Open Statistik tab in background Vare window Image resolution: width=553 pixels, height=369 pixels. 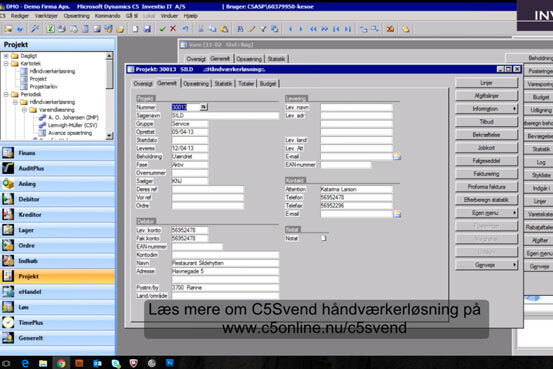(x=276, y=59)
